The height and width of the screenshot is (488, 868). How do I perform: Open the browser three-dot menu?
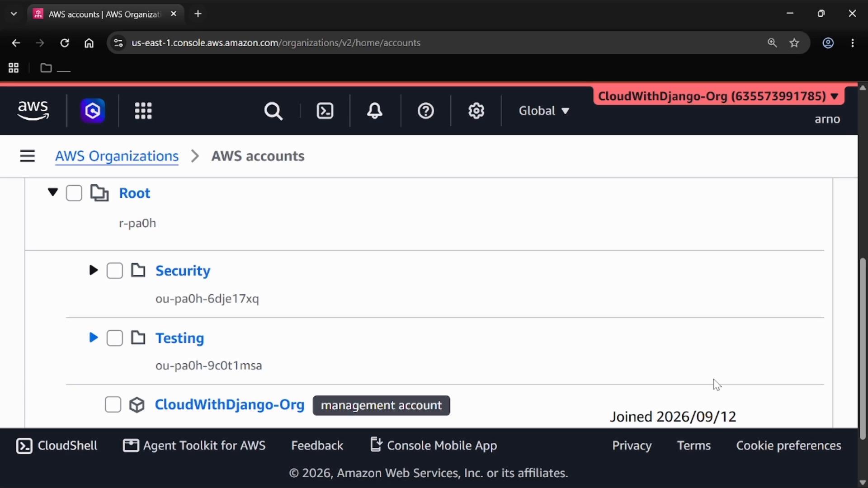[853, 43]
